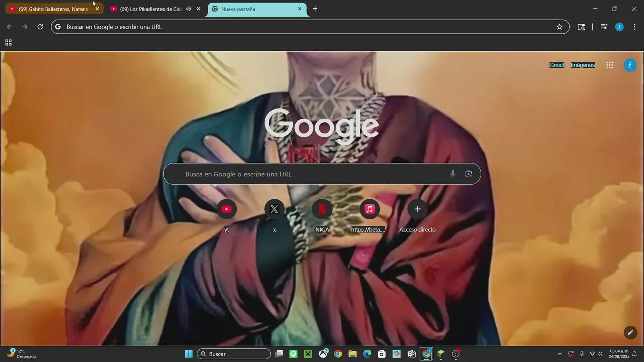Viewport: 644px width, 362px height.
Task: Open Chrome menu with three dots
Action: [x=634, y=27]
